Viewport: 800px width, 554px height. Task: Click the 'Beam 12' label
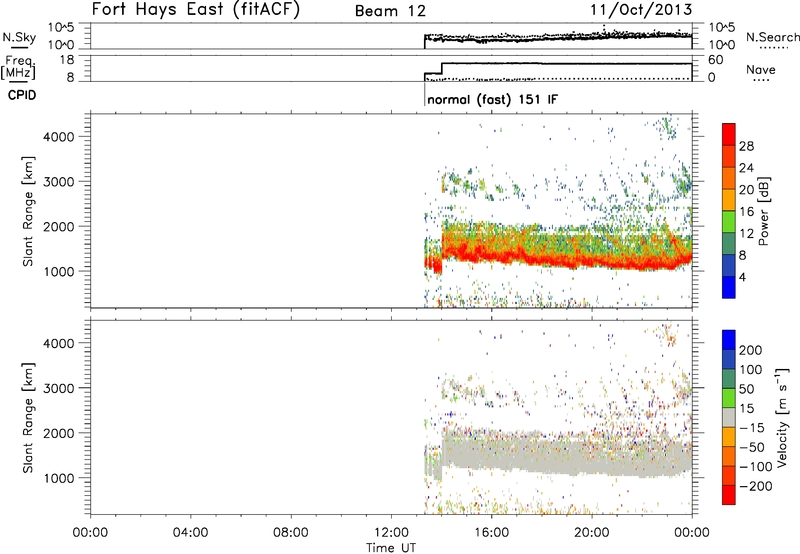pos(390,11)
